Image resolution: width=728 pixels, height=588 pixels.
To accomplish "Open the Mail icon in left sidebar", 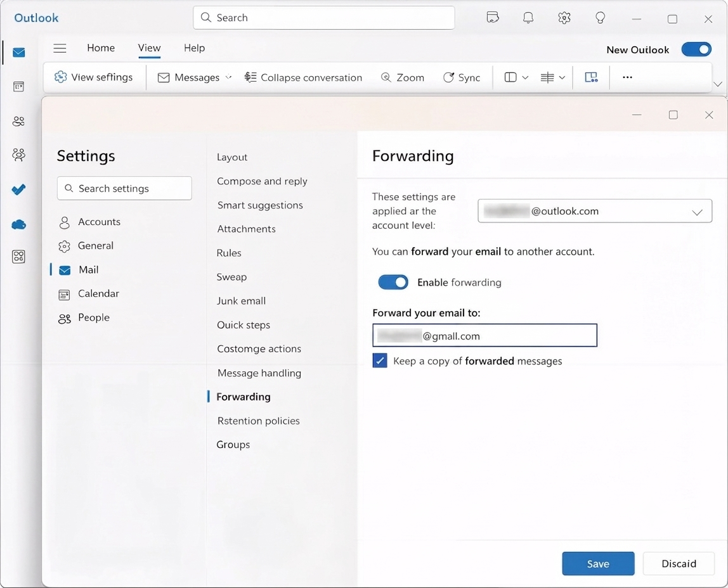I will (18, 53).
